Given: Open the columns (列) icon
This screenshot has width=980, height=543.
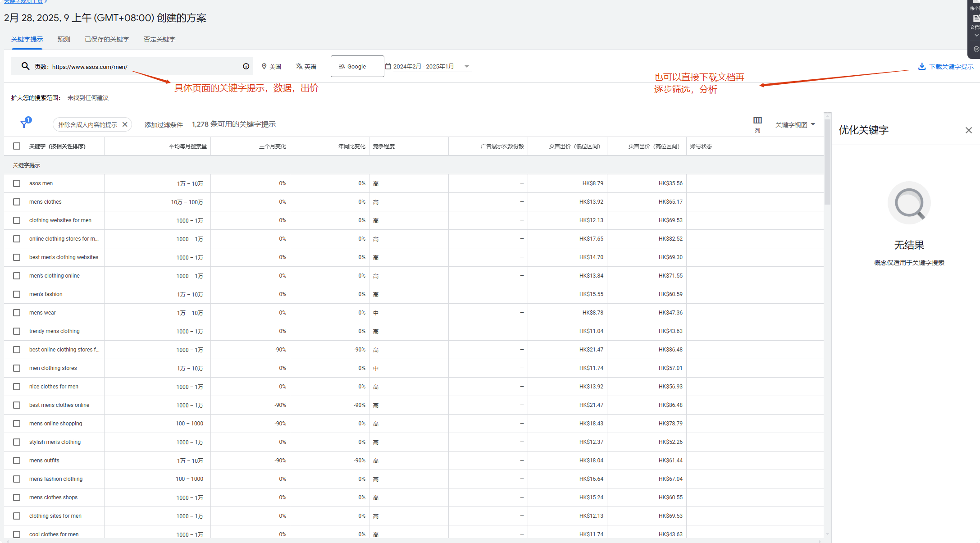Looking at the screenshot, I should 757,120.
